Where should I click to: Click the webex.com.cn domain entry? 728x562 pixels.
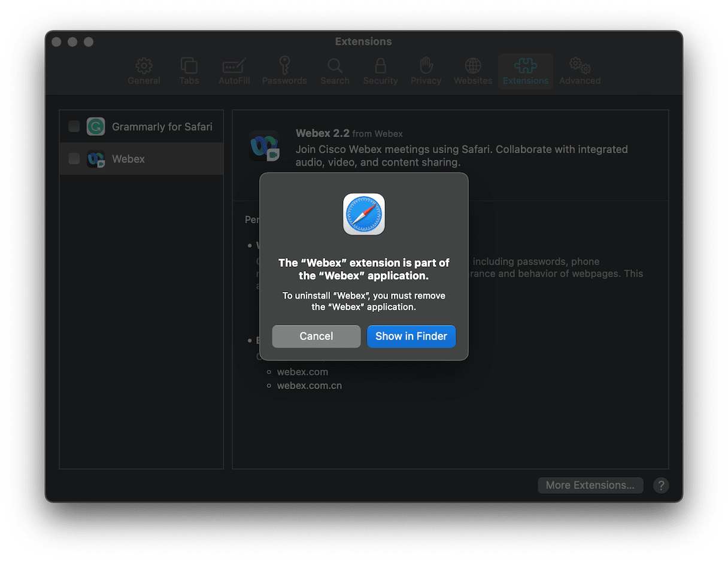(x=310, y=385)
